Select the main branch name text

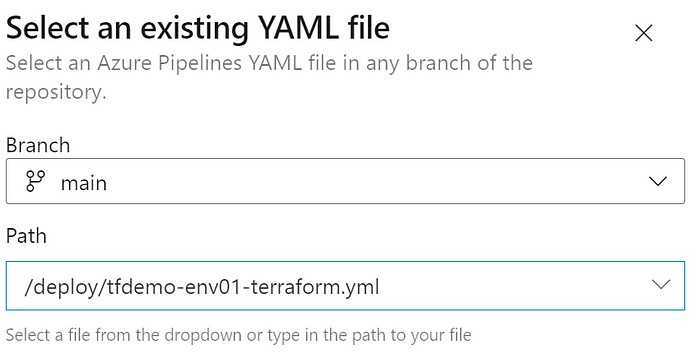pyautogui.click(x=84, y=184)
